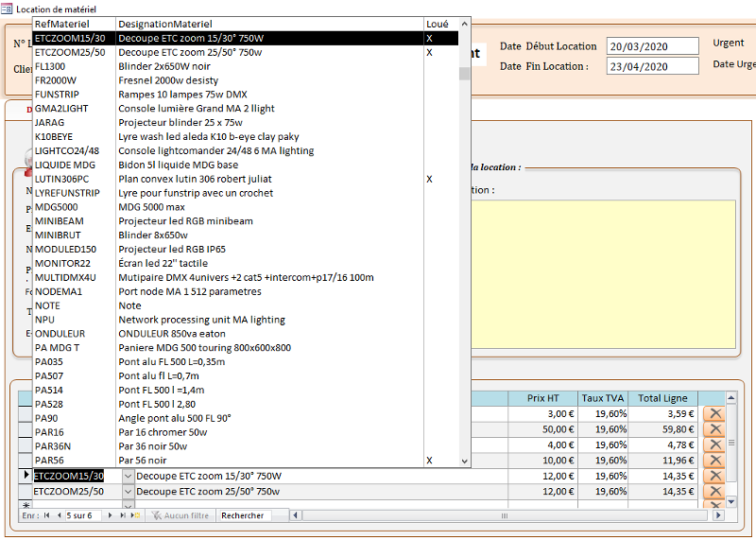Select FR2000W Fresnel item
This screenshot has width=756, height=540.
[x=246, y=80]
